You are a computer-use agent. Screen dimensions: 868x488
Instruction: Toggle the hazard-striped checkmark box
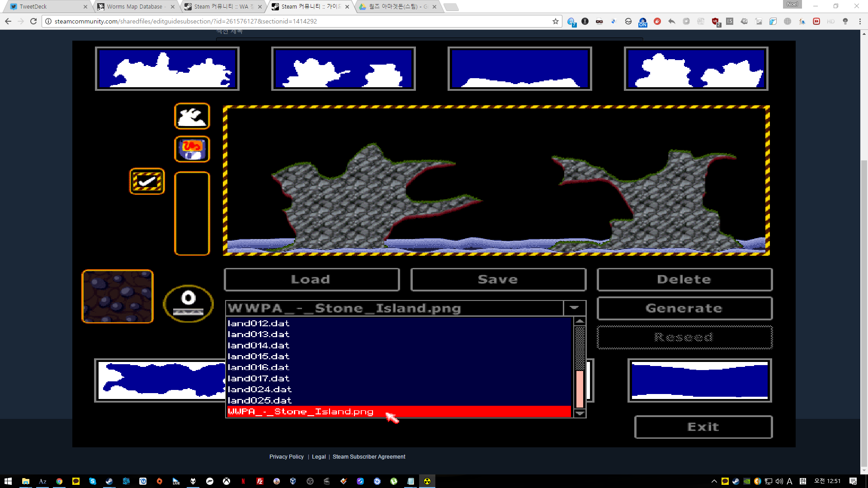coord(147,181)
